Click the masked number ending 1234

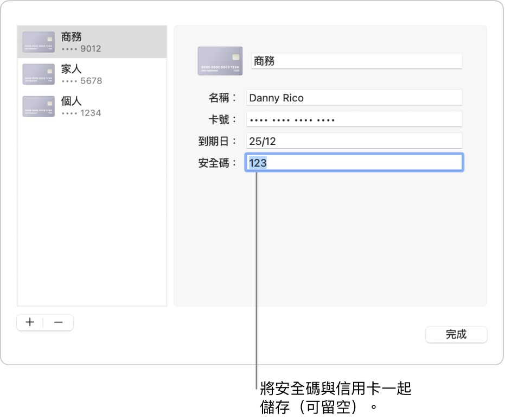coord(81,113)
